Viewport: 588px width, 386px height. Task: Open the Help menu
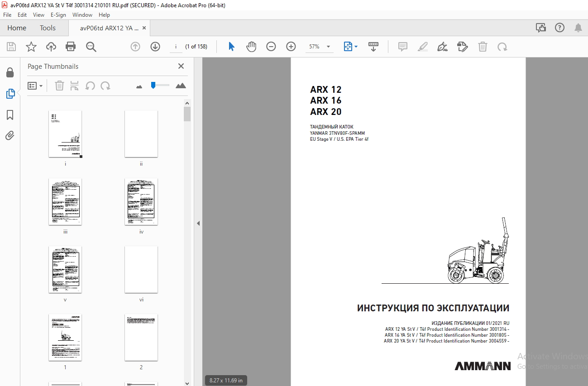tap(104, 15)
